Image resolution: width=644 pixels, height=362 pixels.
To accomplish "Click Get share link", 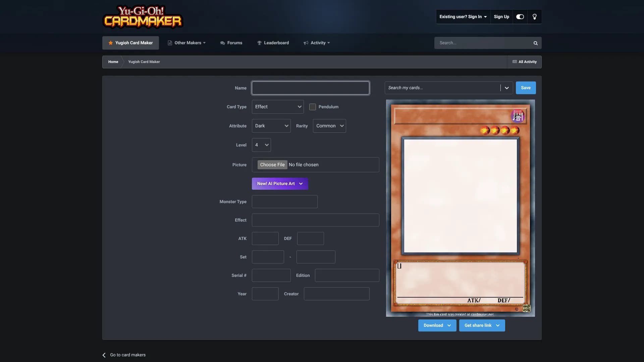I will coord(482,325).
